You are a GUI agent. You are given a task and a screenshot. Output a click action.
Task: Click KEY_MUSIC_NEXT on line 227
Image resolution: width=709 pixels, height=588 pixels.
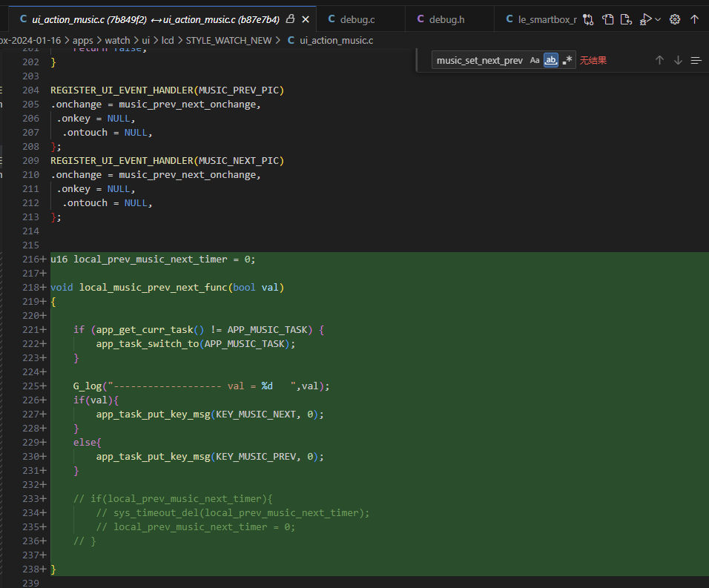pyautogui.click(x=255, y=414)
